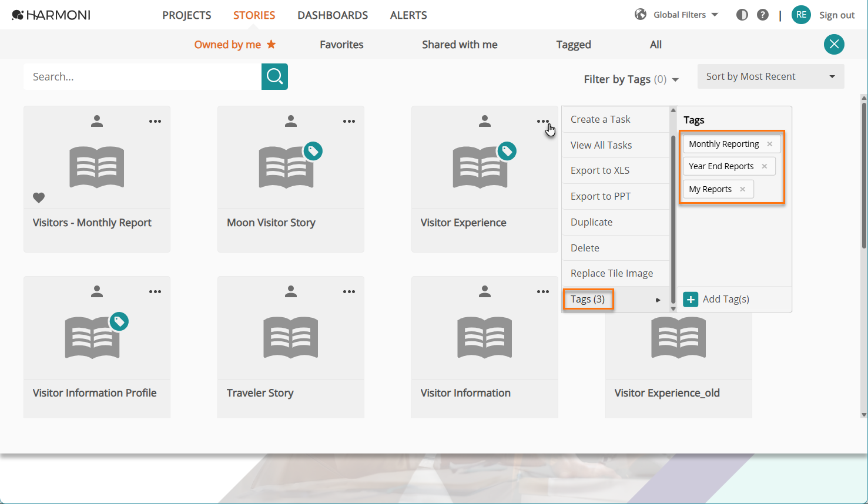Click the search magnifier button
This screenshot has height=504, width=868.
tap(274, 76)
